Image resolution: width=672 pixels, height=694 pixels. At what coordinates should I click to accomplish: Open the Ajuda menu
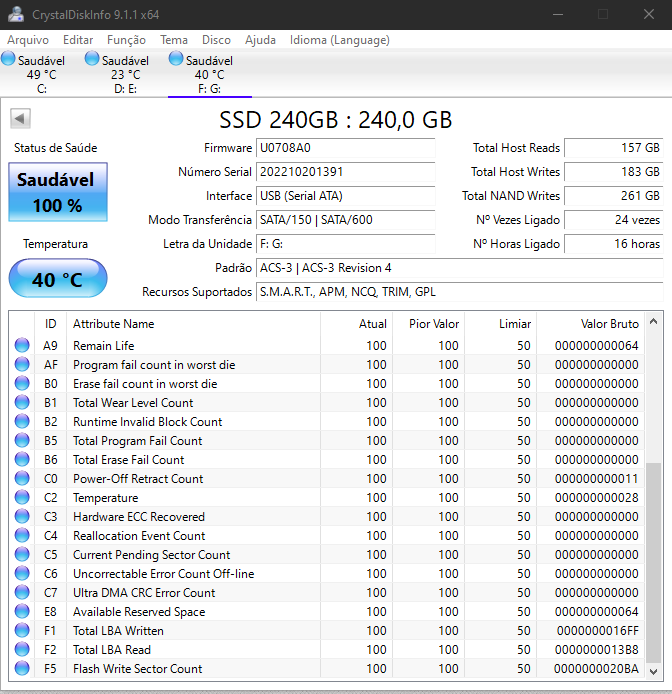260,40
